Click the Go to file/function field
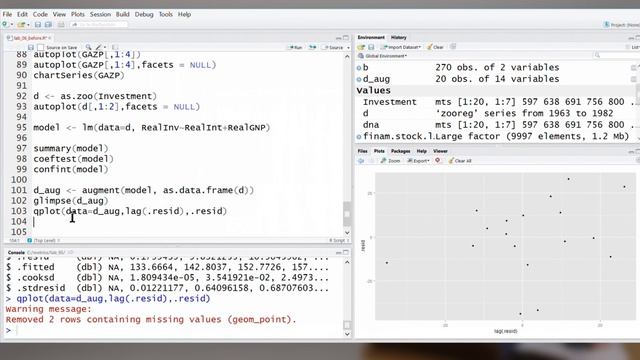This screenshot has height=360, width=640. [99, 24]
